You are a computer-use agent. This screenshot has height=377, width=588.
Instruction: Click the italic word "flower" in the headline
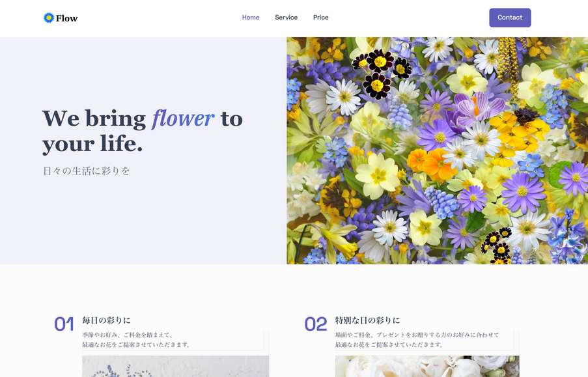[x=183, y=119]
